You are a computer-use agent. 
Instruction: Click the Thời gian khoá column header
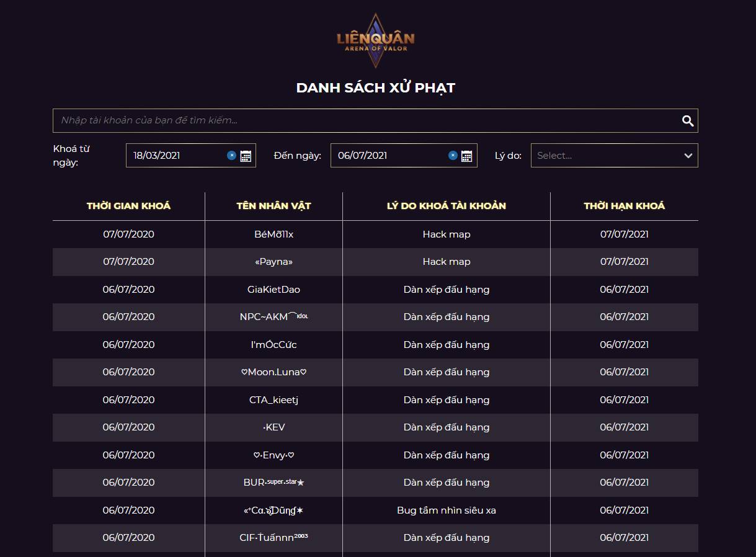point(128,206)
